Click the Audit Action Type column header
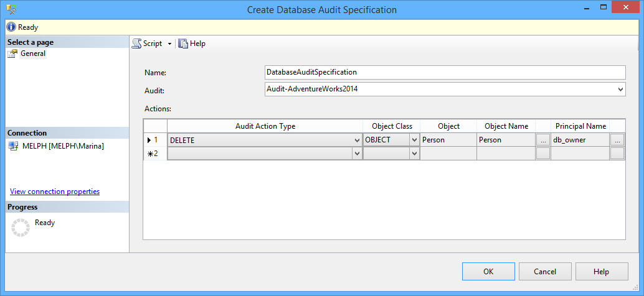Screen dimensions: 644x296 [265, 126]
